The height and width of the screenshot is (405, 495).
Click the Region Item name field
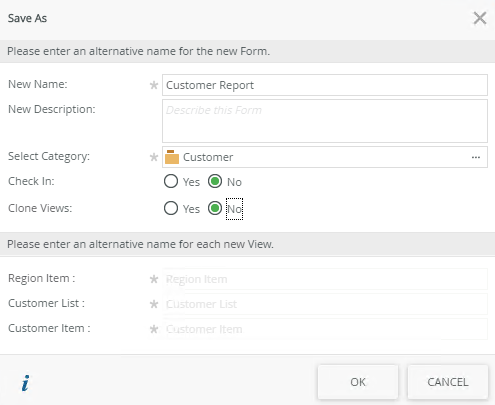tap(325, 279)
